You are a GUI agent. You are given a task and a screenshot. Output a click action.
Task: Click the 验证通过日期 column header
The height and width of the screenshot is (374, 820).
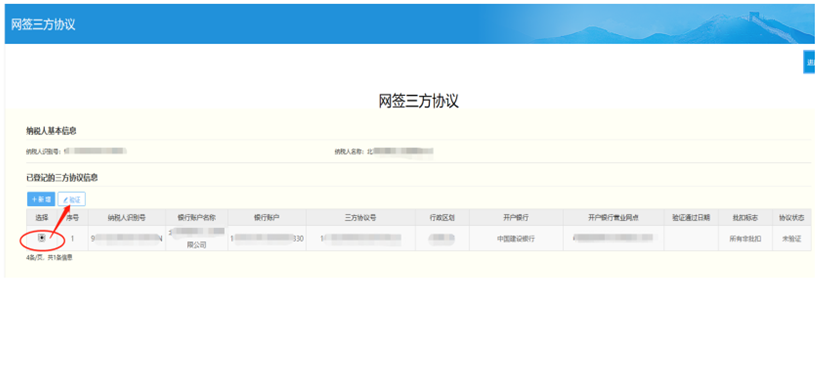point(691,218)
